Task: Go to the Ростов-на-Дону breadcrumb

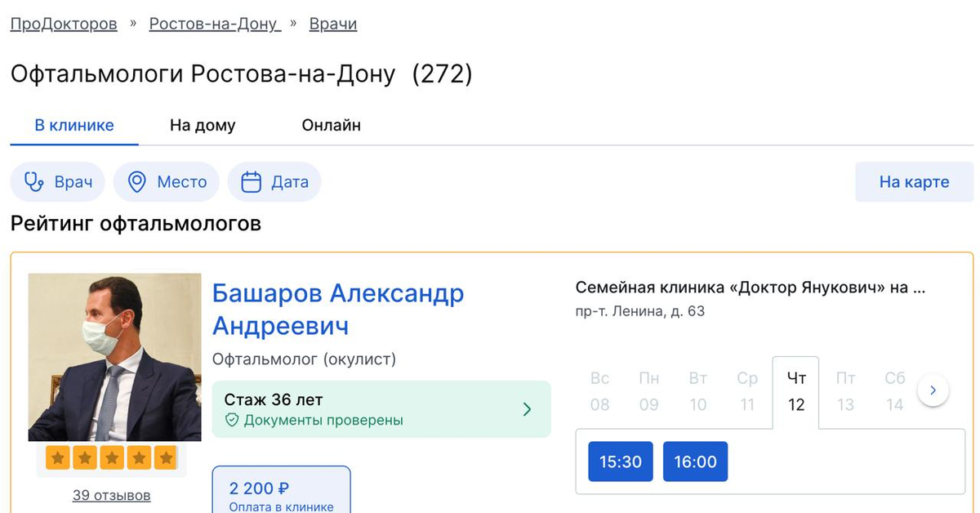Action: (214, 24)
